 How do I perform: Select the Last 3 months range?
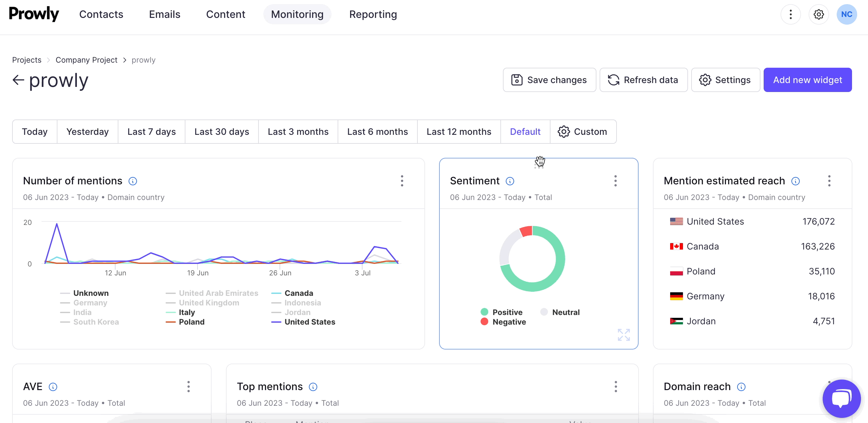298,132
